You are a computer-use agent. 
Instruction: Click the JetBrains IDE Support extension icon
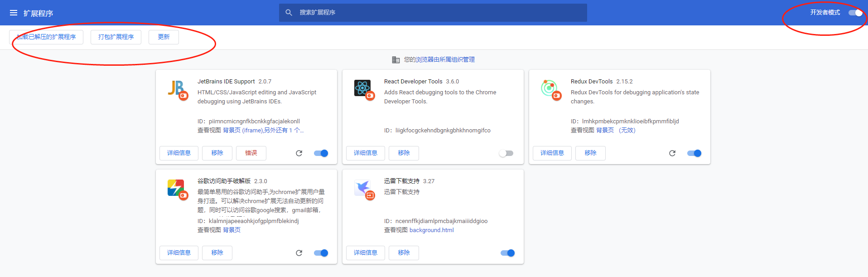177,89
